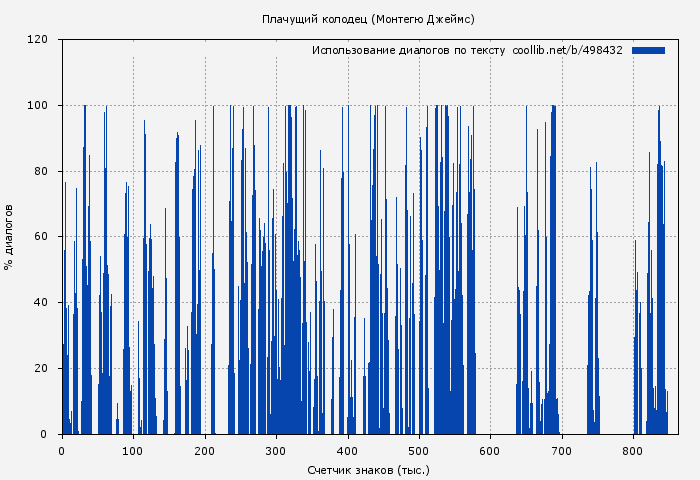Click the x-axis label "Счетчик знаков (тыс.)"
Image resolution: width=700 pixels, height=480 pixels.
pyautogui.click(x=368, y=469)
